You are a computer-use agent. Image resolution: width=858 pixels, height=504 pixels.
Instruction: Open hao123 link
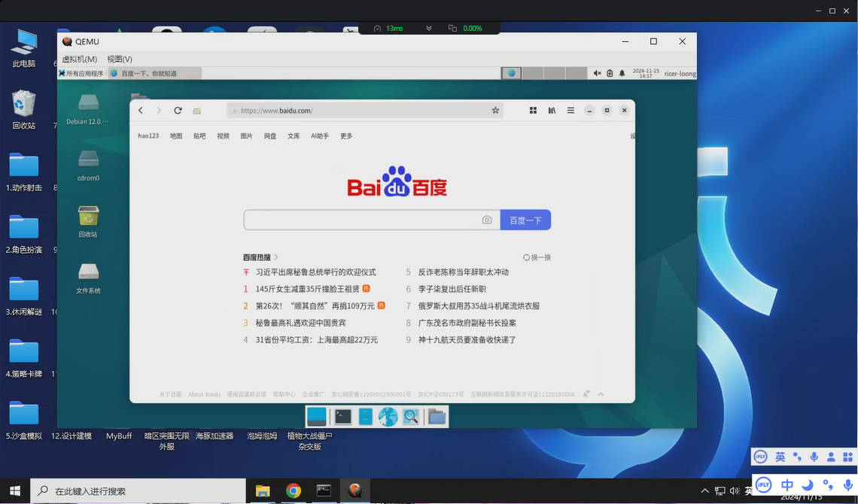click(148, 136)
